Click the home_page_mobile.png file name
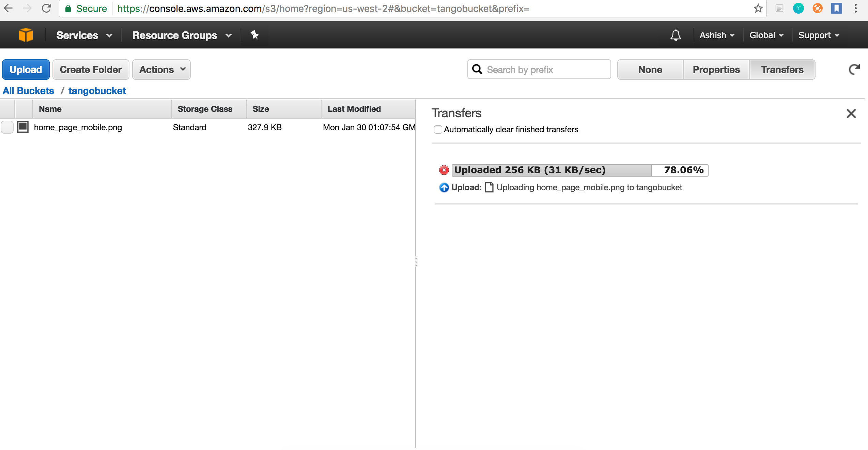 pyautogui.click(x=78, y=127)
